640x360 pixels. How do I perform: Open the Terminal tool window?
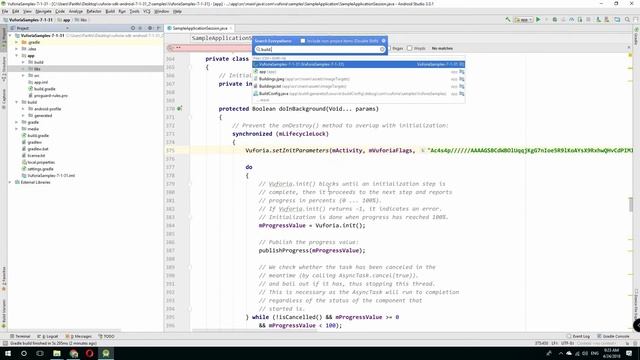click(20, 336)
